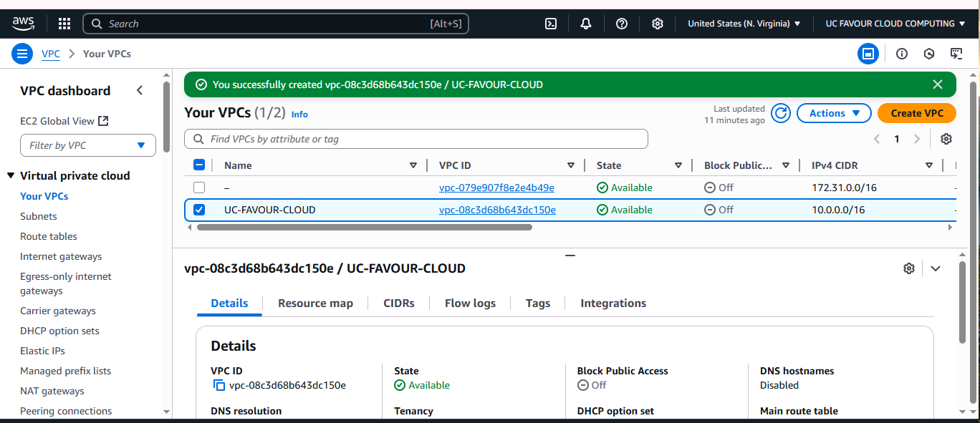Switch to the Resource map tab

coord(315,303)
